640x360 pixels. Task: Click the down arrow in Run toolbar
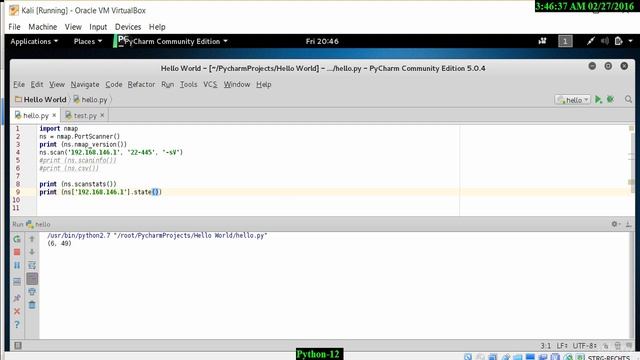point(32,252)
